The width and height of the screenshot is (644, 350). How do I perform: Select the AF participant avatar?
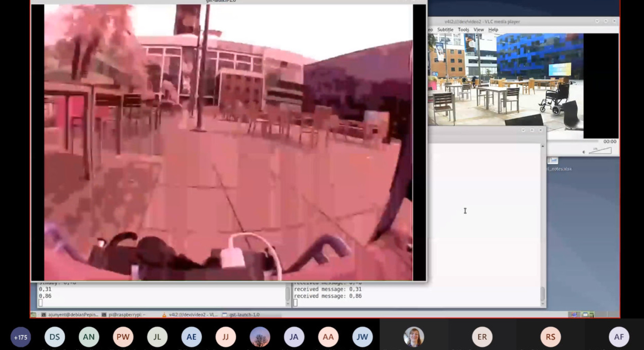click(619, 337)
